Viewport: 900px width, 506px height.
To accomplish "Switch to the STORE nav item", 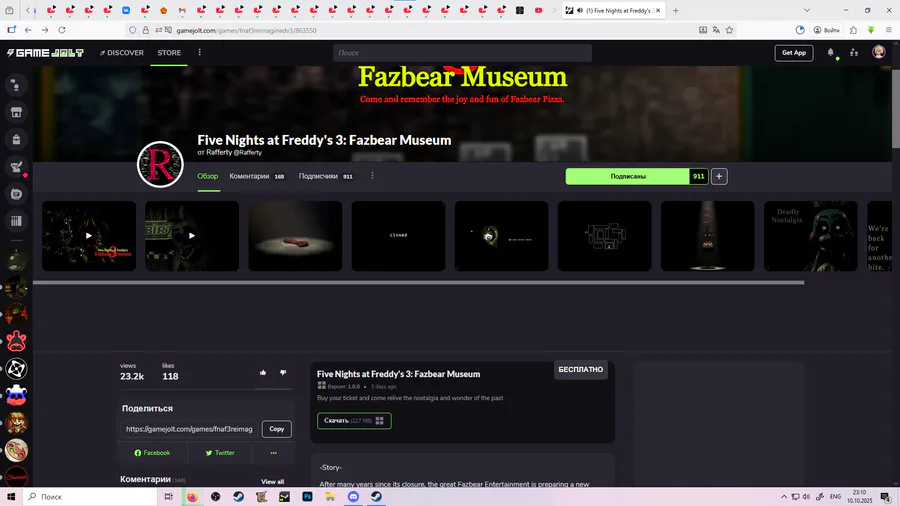I will (x=169, y=53).
